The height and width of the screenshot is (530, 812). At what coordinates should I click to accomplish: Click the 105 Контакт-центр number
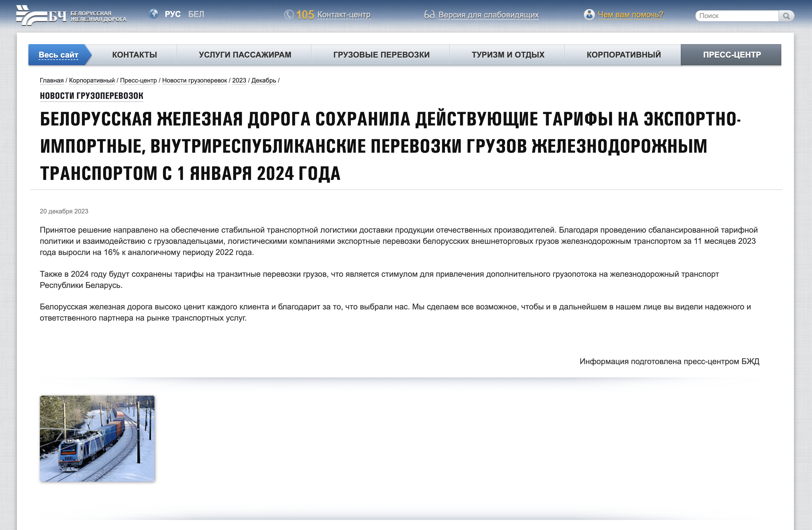coord(333,15)
